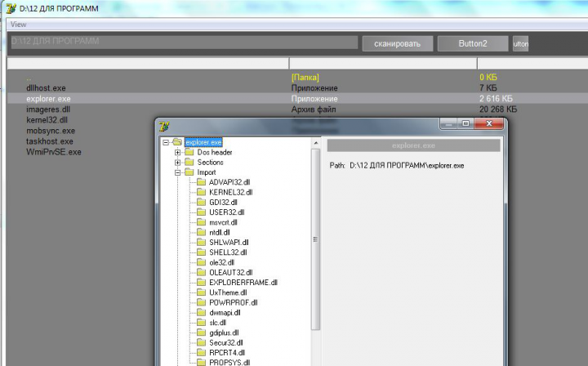Select slc.dll in the Import tree
Image resolution: width=588 pixels, height=366 pixels.
coord(217,323)
